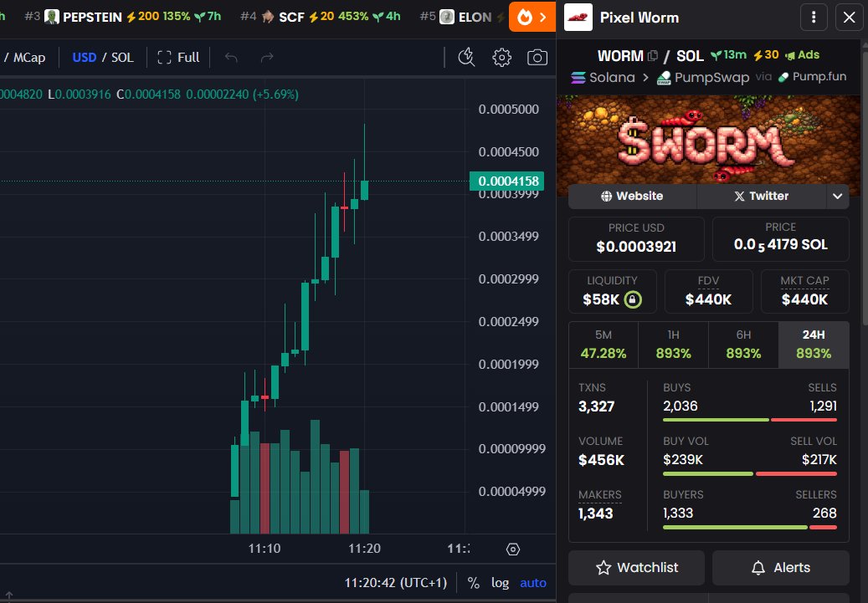Open the three-dot options menu
The width and height of the screenshot is (868, 603).
coord(814,18)
